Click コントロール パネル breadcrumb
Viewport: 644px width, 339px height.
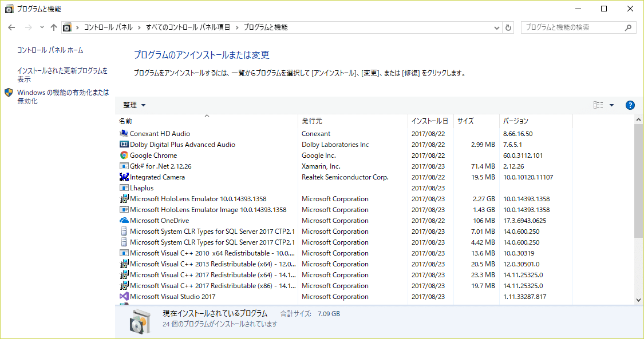click(x=108, y=27)
